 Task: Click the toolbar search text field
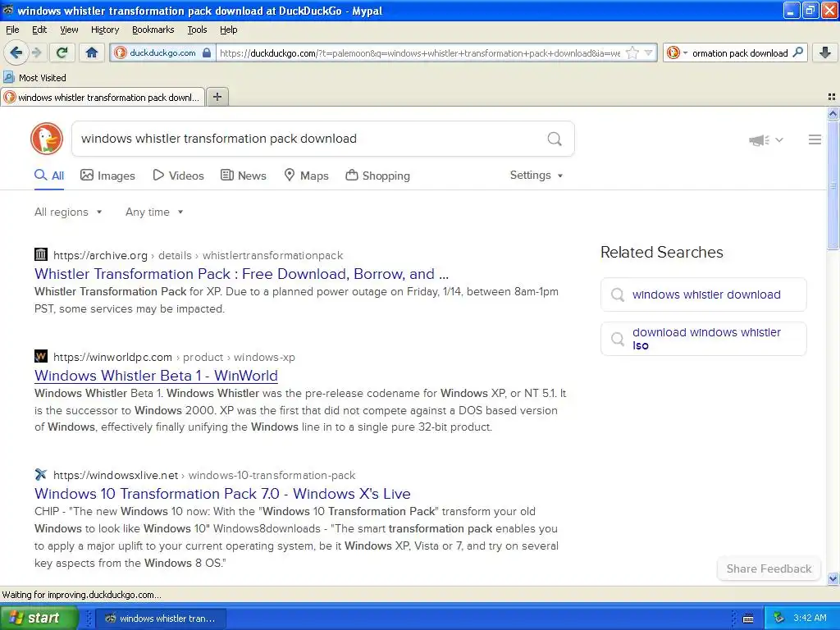tap(740, 52)
